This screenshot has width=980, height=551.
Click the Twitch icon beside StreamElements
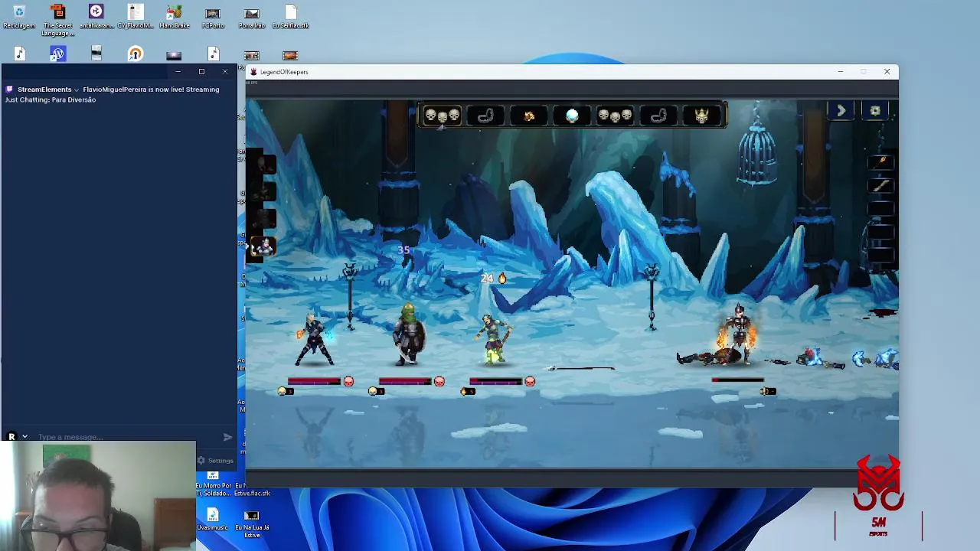click(x=10, y=90)
